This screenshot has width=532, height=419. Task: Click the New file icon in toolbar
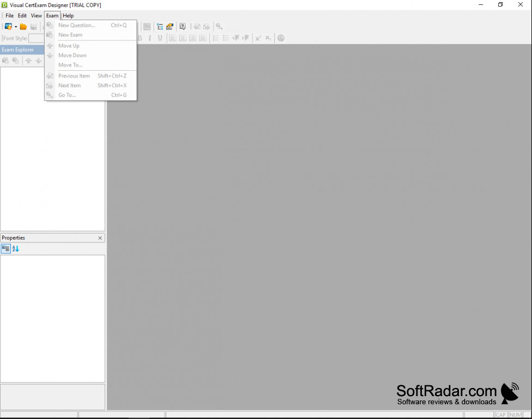(x=8, y=27)
